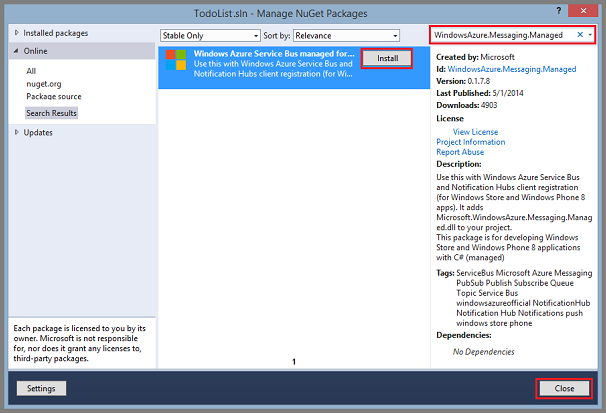Expand the Installed packages section
606x413 pixels.
tap(17, 33)
